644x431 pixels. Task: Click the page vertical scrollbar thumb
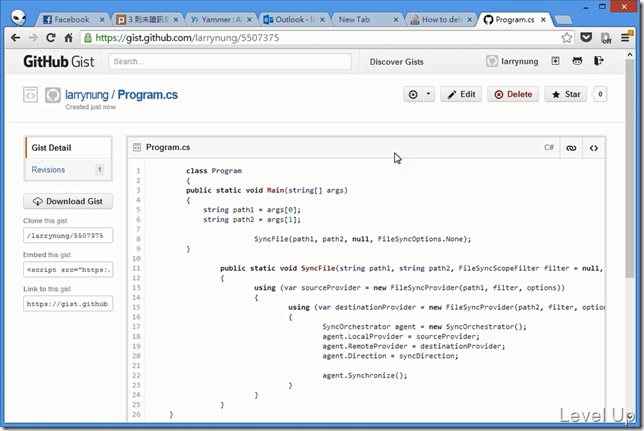coord(630,168)
